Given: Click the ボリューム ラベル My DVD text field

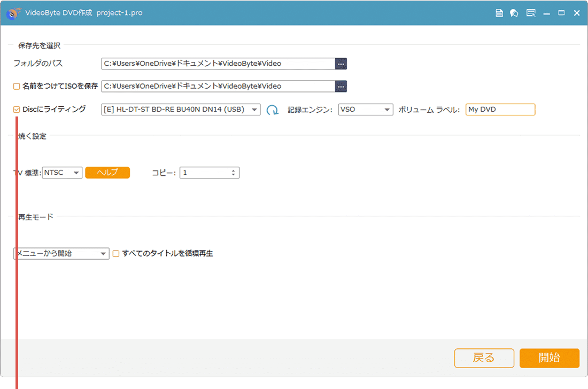Looking at the screenshot, I should click(x=500, y=110).
